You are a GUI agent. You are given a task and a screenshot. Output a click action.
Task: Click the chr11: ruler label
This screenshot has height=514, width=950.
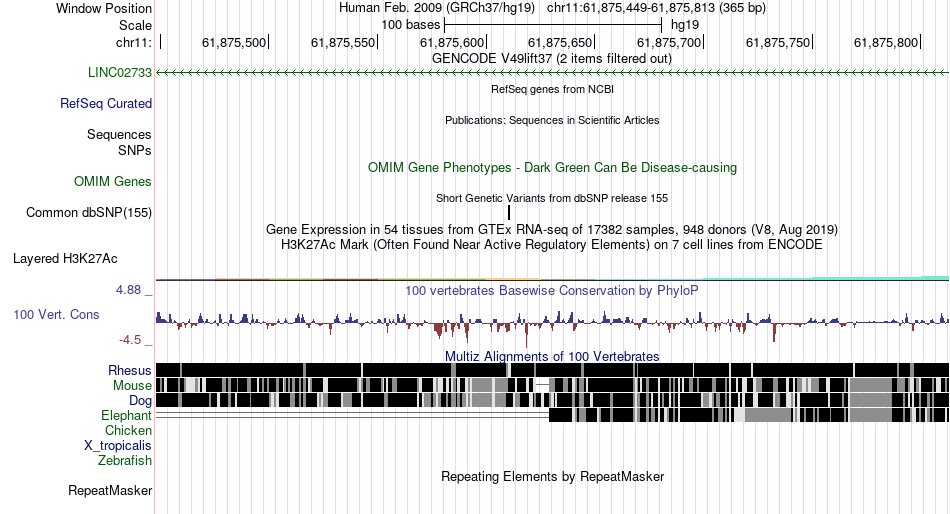pyautogui.click(x=134, y=42)
